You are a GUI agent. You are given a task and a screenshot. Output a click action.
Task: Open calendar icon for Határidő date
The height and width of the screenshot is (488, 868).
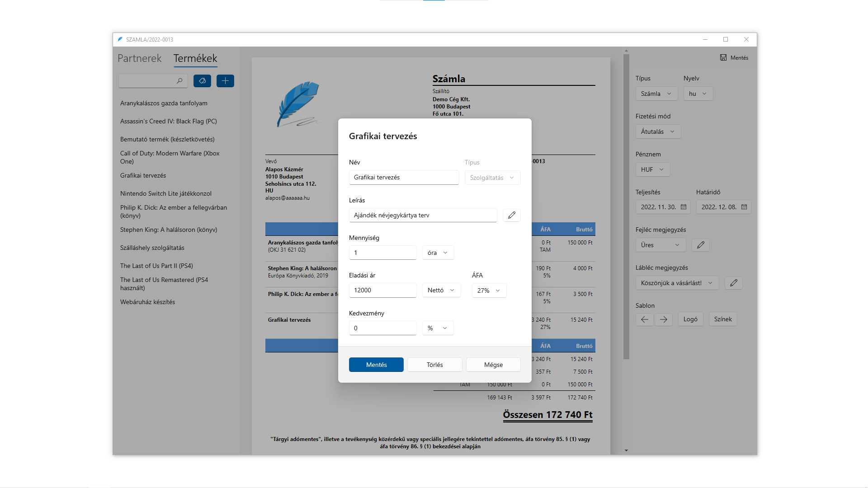tap(744, 207)
